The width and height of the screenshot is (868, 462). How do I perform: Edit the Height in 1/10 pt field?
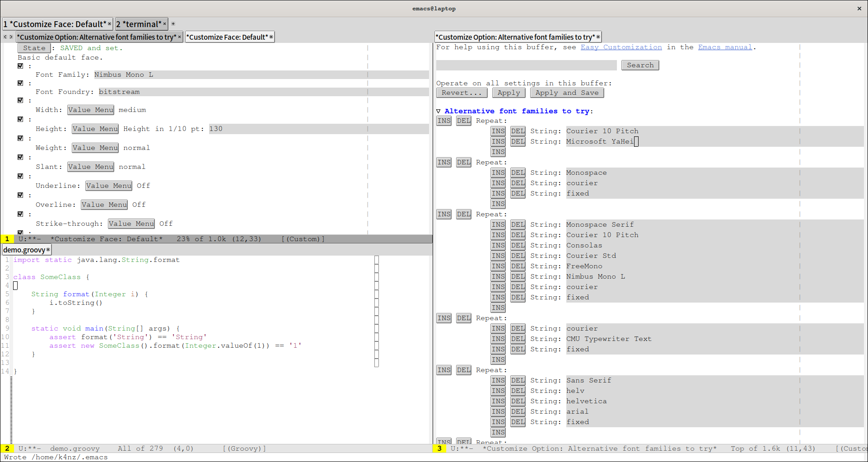coord(319,129)
